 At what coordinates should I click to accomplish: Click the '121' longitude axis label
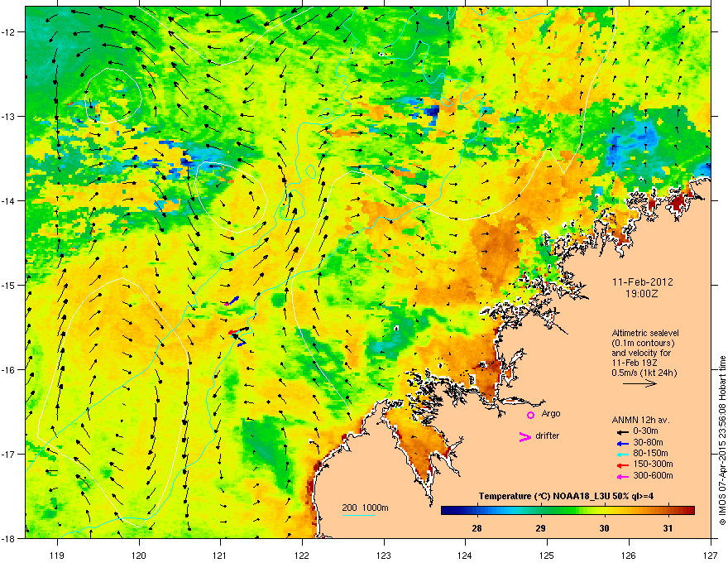coord(220,555)
